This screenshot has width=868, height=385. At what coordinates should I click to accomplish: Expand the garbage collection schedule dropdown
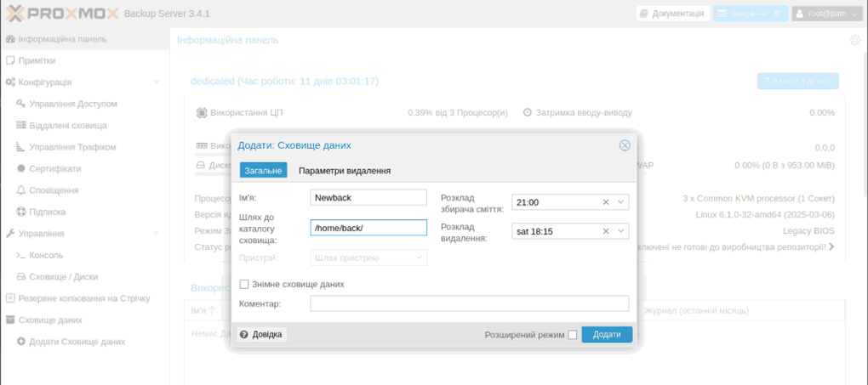(620, 202)
